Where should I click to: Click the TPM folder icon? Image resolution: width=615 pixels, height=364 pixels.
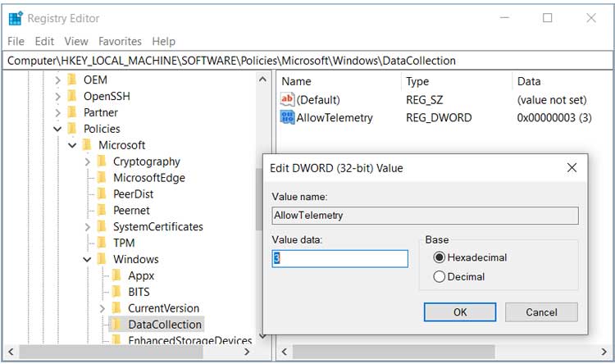click(x=102, y=243)
